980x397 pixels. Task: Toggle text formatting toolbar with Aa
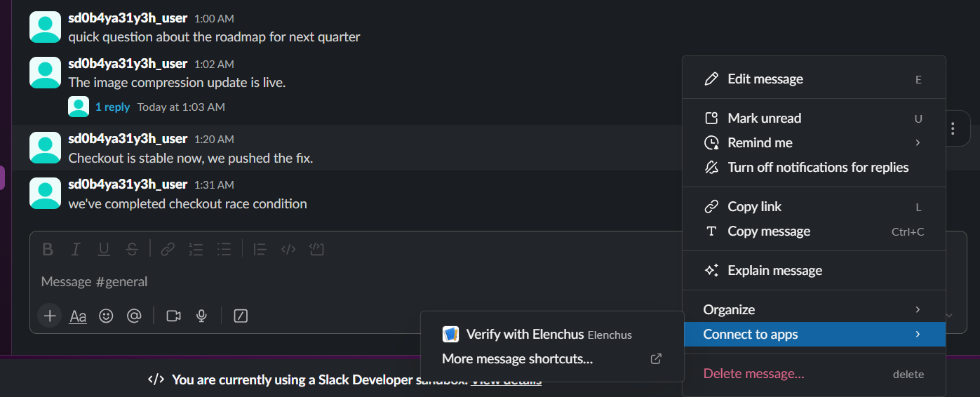78,316
